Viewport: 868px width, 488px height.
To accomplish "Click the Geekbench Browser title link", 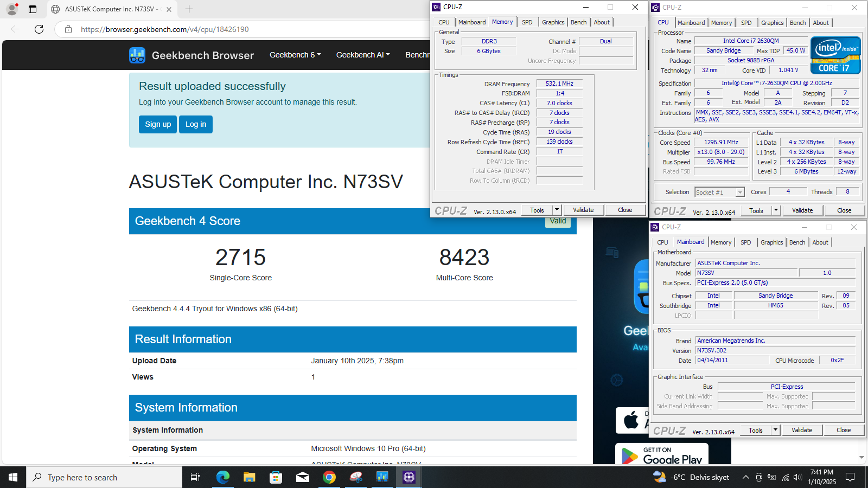I will pyautogui.click(x=203, y=55).
